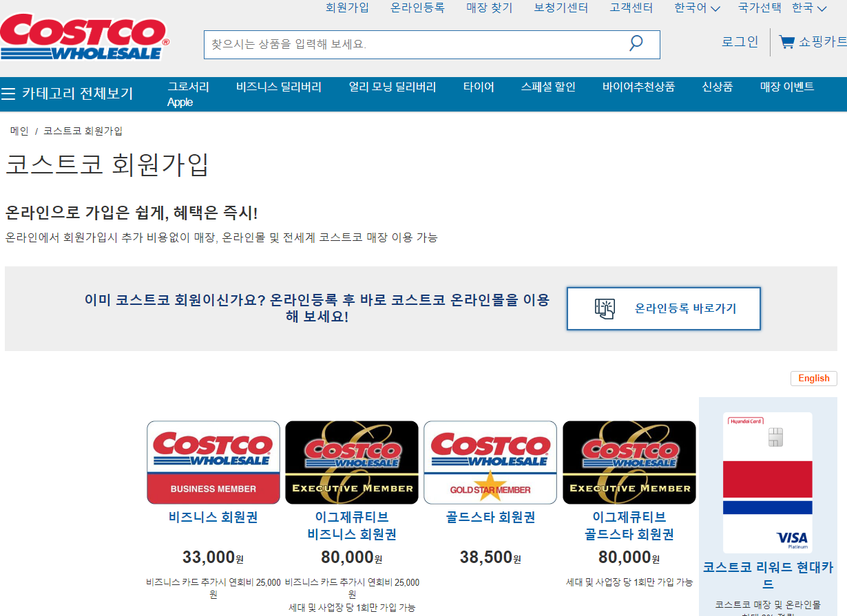
Task: Select the Executive Member card above 골드스타 회원권
Action: point(629,463)
